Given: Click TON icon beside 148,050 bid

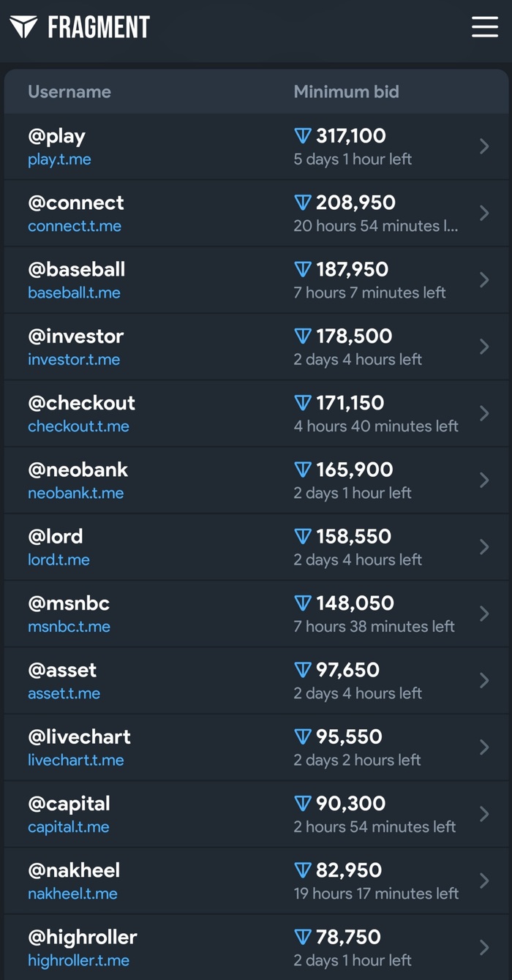Looking at the screenshot, I should tap(303, 603).
